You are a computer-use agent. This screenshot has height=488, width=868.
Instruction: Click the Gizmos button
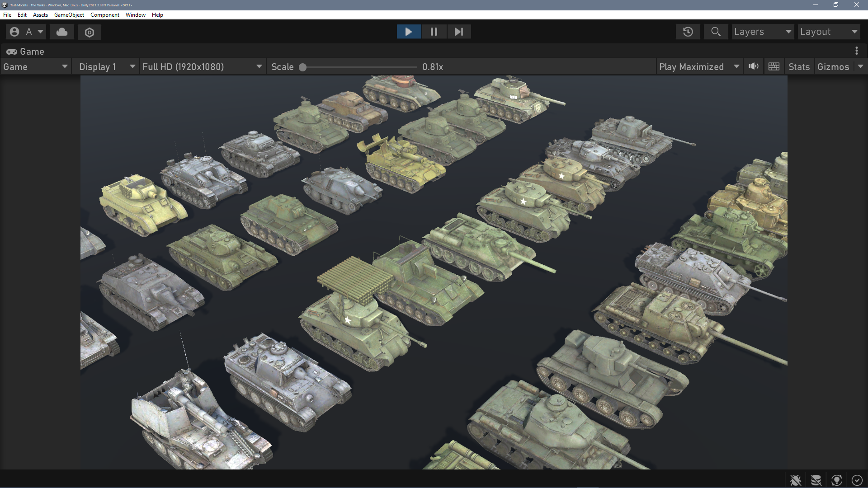833,67
